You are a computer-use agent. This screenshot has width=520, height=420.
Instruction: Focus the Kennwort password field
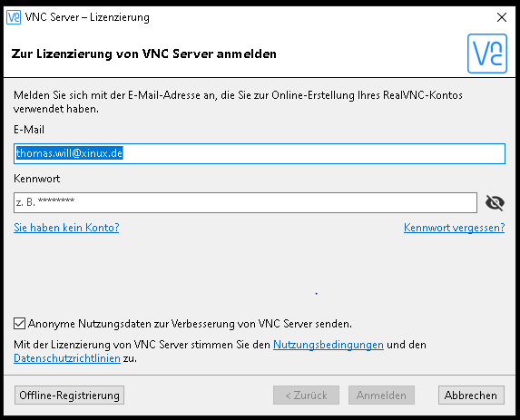pos(245,202)
